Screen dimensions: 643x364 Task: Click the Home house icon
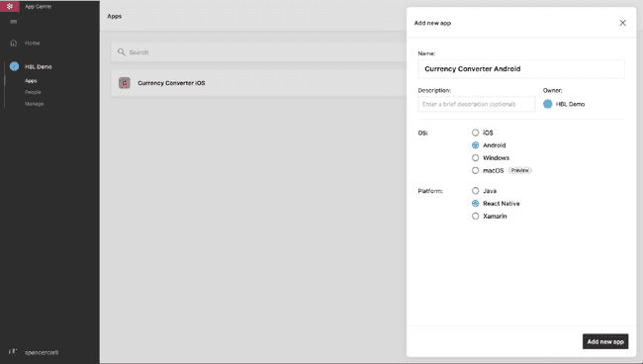[x=14, y=43]
